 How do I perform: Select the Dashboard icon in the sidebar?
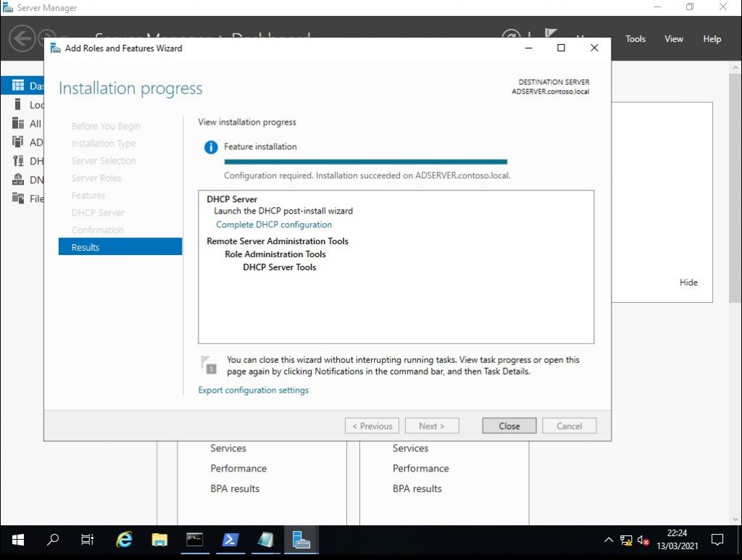[18, 86]
